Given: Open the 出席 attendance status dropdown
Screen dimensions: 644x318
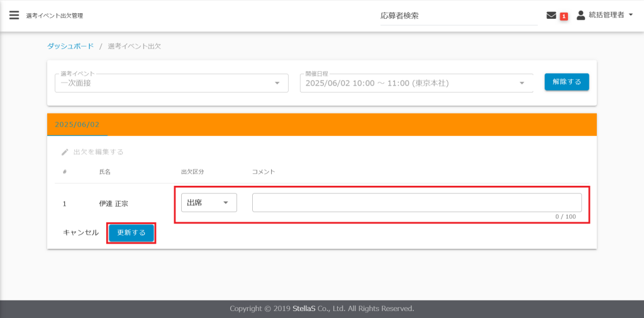Looking at the screenshot, I should [x=209, y=203].
